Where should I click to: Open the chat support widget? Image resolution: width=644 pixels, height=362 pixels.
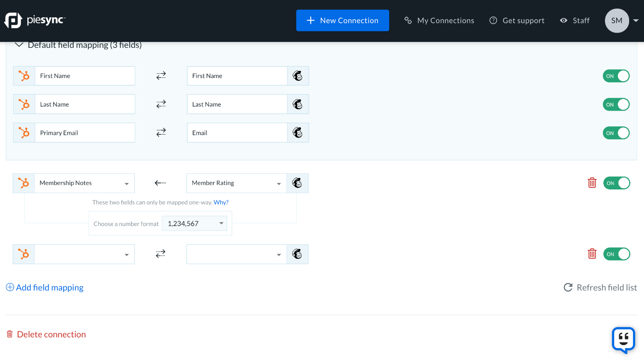pyautogui.click(x=623, y=340)
